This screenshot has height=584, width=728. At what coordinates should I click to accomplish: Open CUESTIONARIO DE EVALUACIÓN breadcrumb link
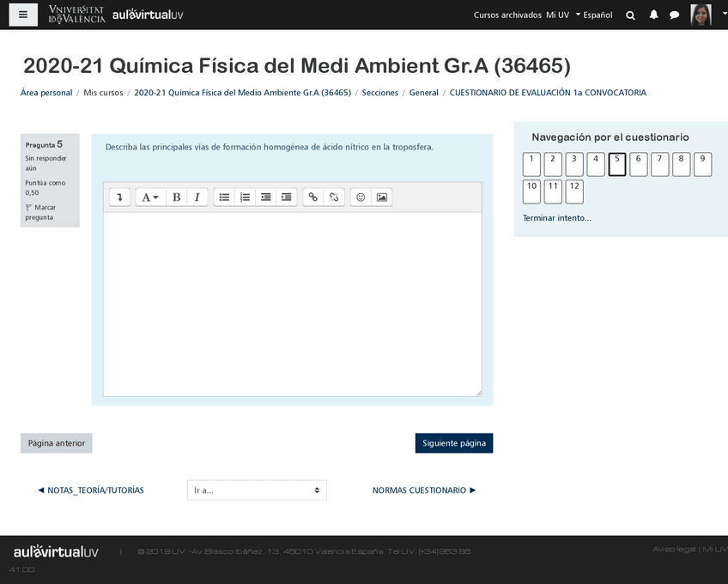pos(548,93)
